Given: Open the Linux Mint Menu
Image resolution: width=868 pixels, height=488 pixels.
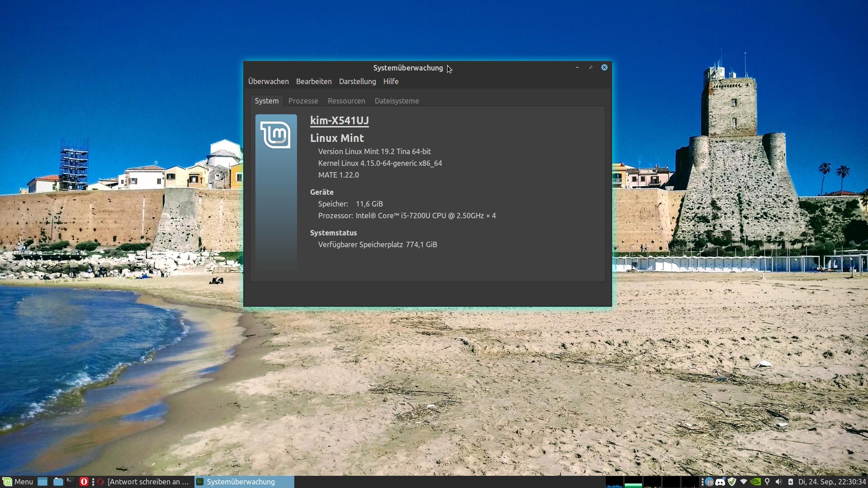Looking at the screenshot, I should pos(18,482).
